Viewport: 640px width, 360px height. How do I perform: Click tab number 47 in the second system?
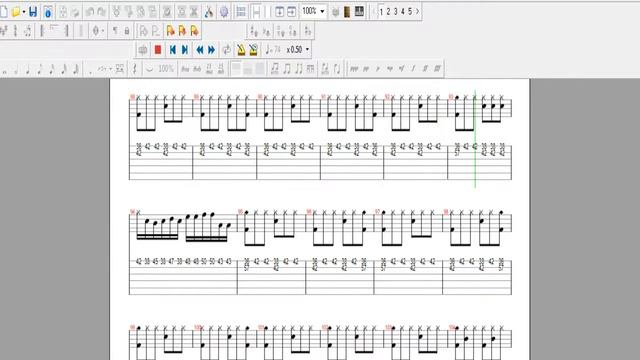171,261
